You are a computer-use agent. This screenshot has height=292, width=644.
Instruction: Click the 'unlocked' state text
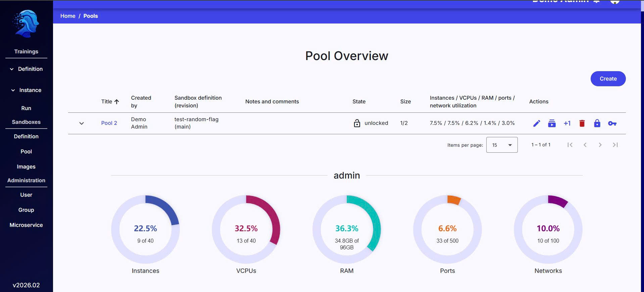coord(376,123)
